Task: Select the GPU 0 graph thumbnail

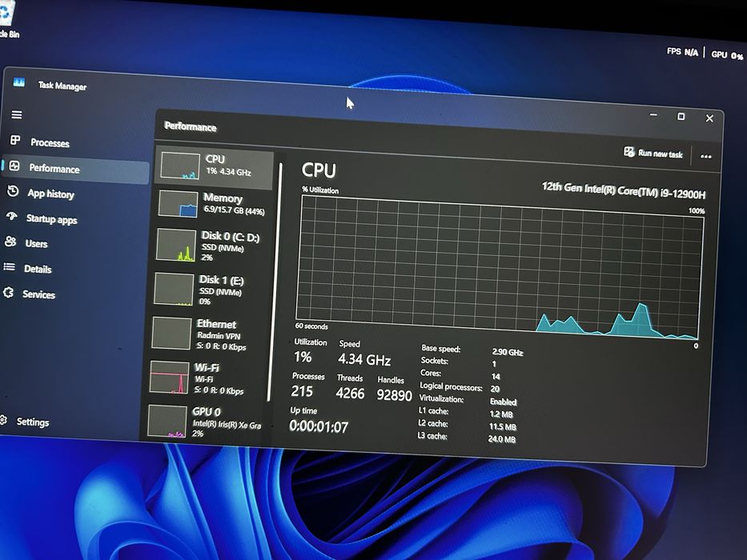Action: pos(167,421)
